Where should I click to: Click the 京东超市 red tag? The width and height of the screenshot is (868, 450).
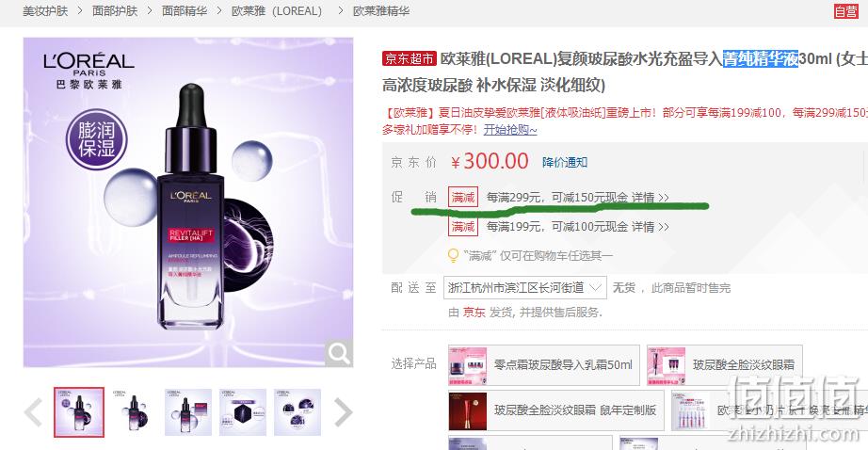pos(410,58)
